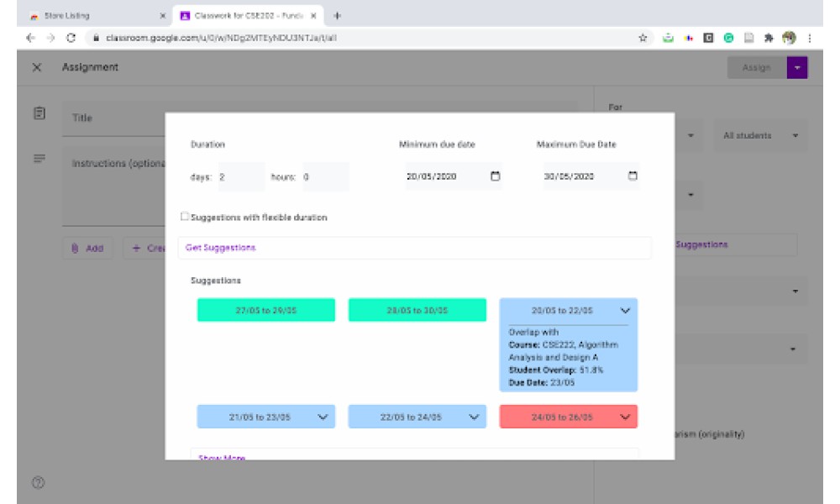Click the Chrome profile avatar
840x504 pixels.
[x=789, y=38]
